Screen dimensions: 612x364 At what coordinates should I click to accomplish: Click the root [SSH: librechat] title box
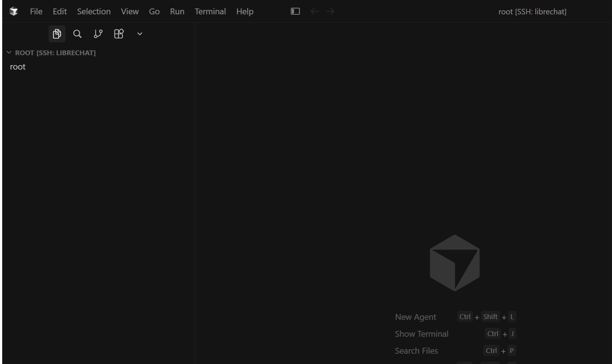coord(532,11)
